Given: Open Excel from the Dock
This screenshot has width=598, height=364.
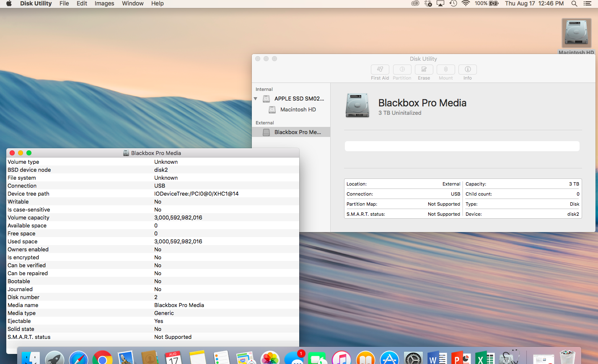Looking at the screenshot, I should 485,358.
